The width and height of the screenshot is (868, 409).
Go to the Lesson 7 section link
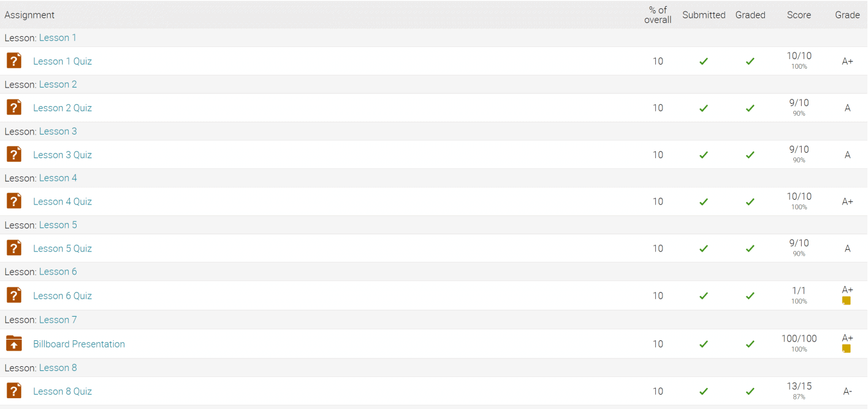58,320
